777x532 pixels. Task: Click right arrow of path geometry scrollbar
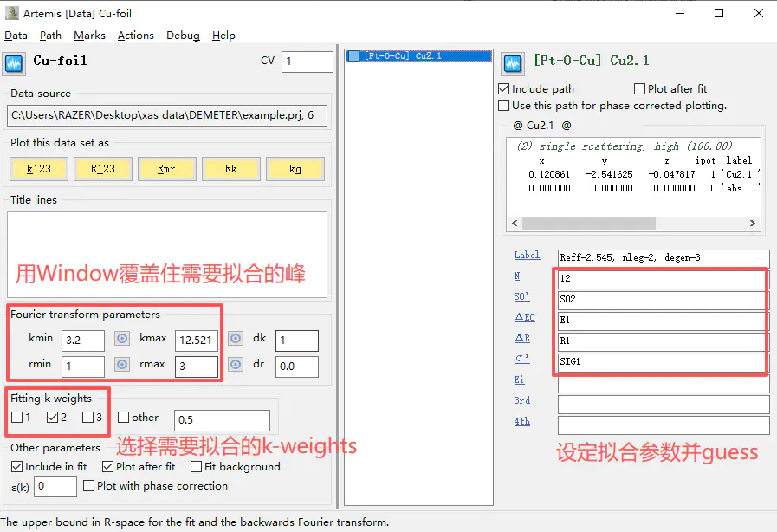753,224
